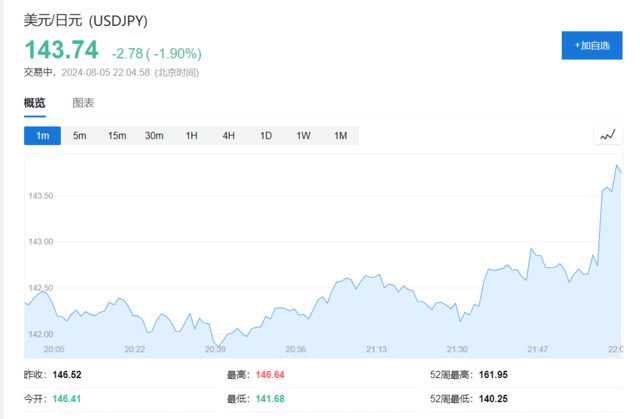Select the 30m timeframe
The image size is (640, 419).
154,135
